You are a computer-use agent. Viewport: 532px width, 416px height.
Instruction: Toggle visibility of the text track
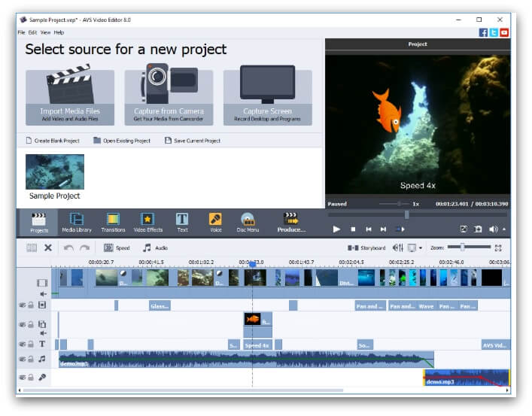(x=23, y=344)
